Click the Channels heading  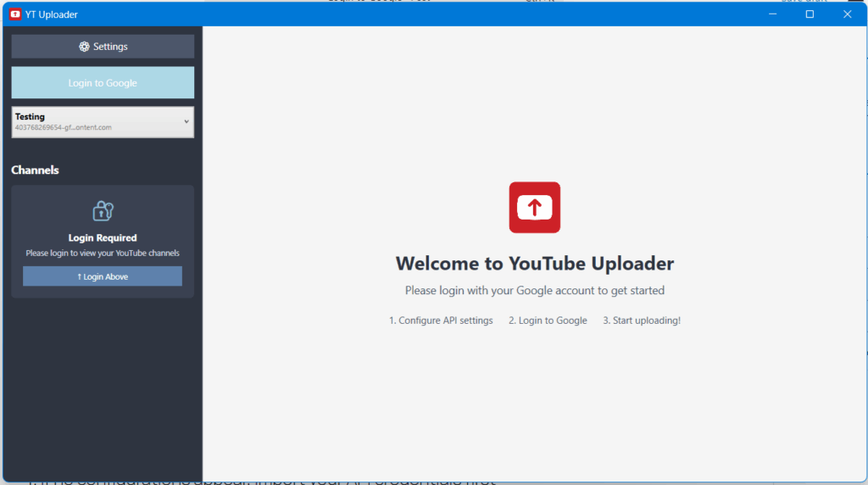point(35,170)
